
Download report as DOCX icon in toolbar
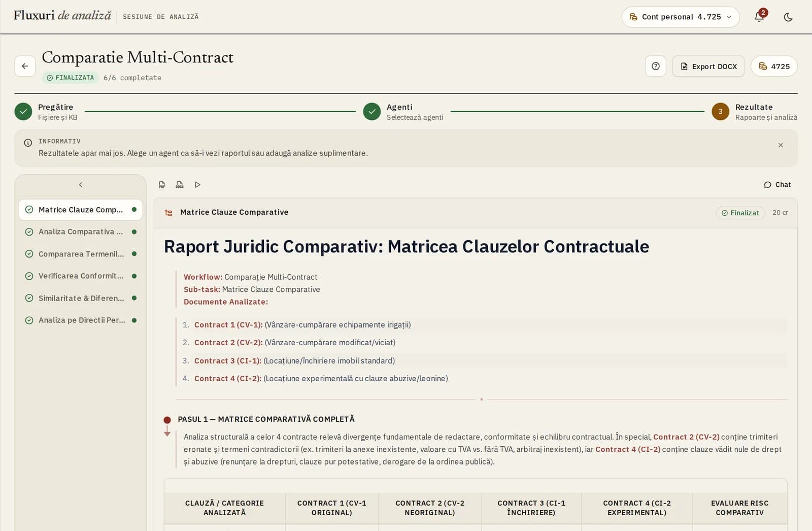pyautogui.click(x=180, y=185)
